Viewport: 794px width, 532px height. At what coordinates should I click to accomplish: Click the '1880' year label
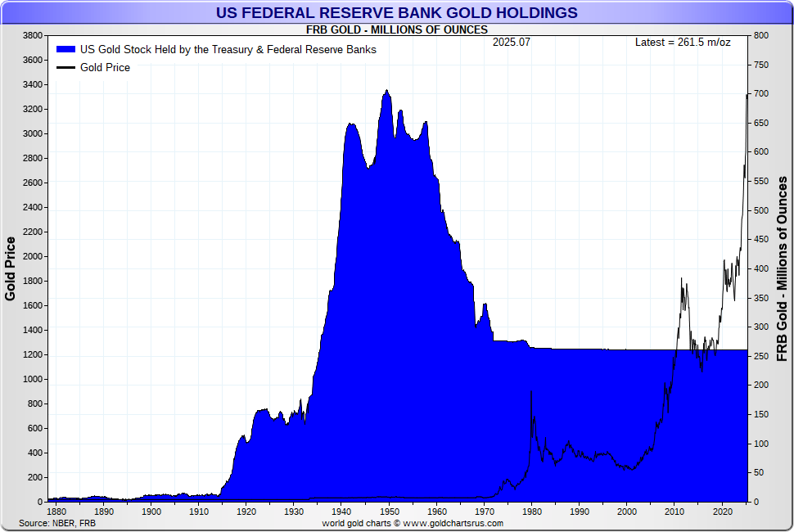tap(56, 512)
